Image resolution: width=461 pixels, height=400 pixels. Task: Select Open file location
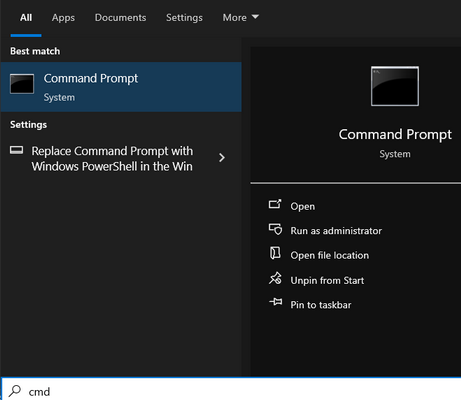tap(330, 255)
